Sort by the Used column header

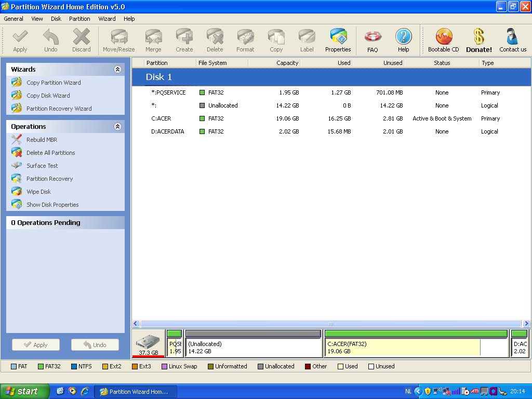326,63
